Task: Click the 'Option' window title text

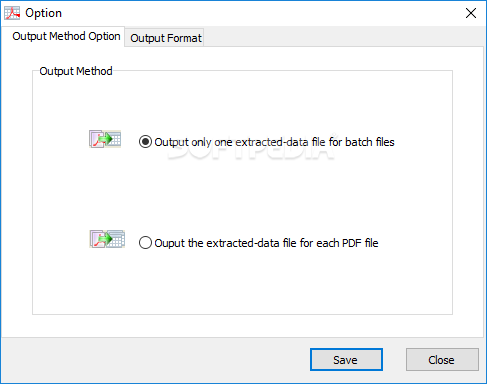Action: pyautogui.click(x=43, y=13)
